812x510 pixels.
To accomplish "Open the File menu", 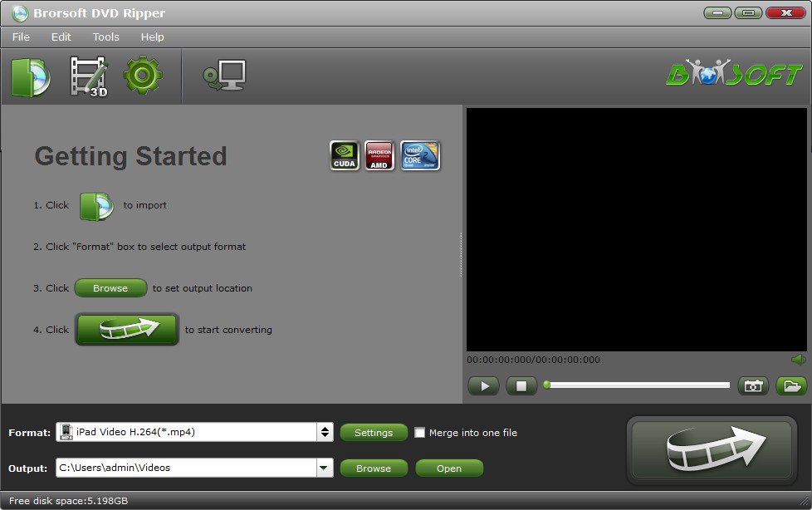I will click(x=20, y=37).
